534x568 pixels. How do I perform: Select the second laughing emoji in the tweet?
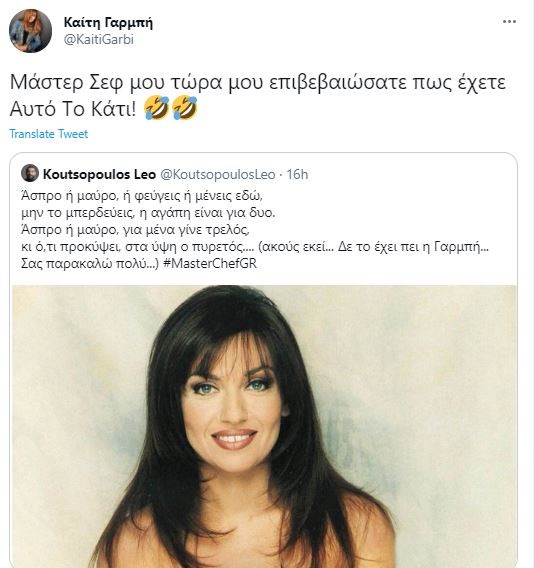(x=185, y=108)
